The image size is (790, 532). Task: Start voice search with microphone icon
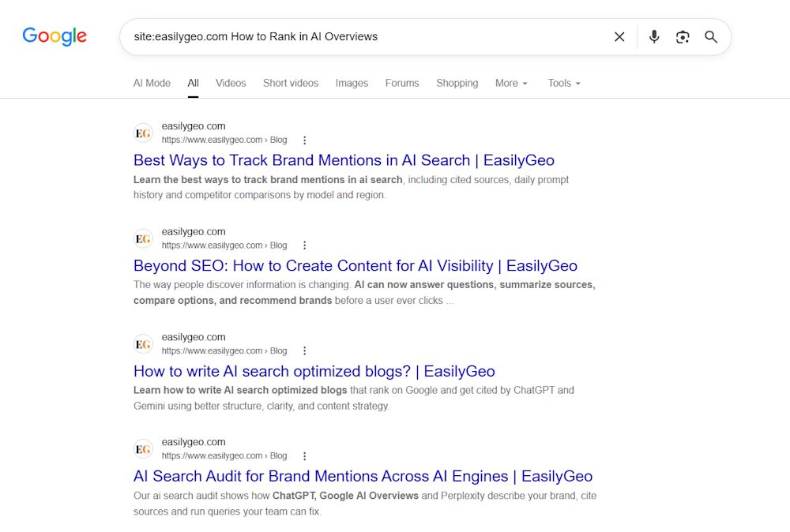click(654, 37)
